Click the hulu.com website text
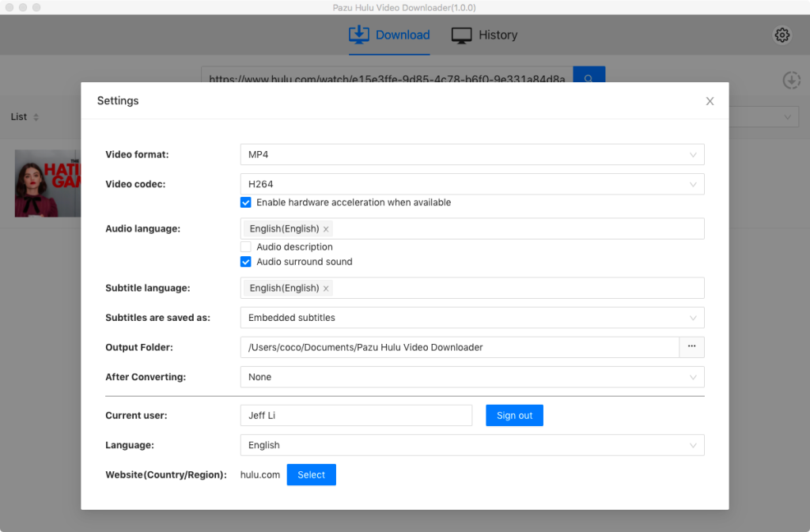 [x=259, y=475]
